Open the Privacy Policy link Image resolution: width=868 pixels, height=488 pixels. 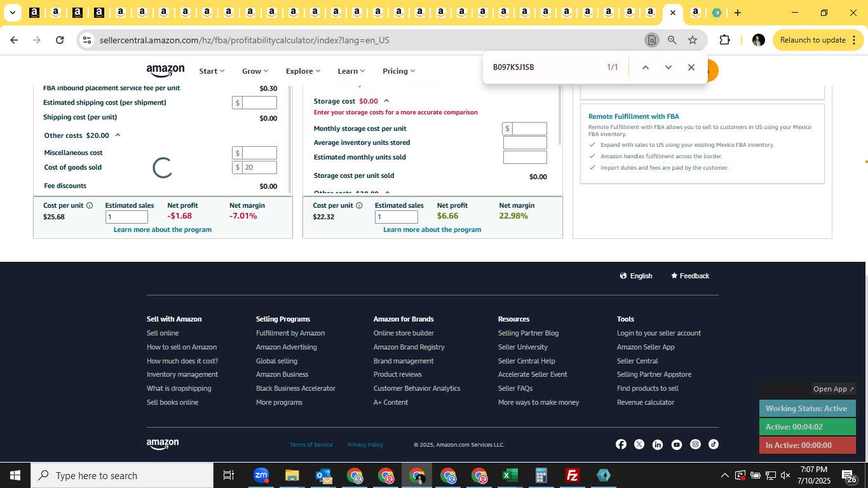tap(365, 445)
